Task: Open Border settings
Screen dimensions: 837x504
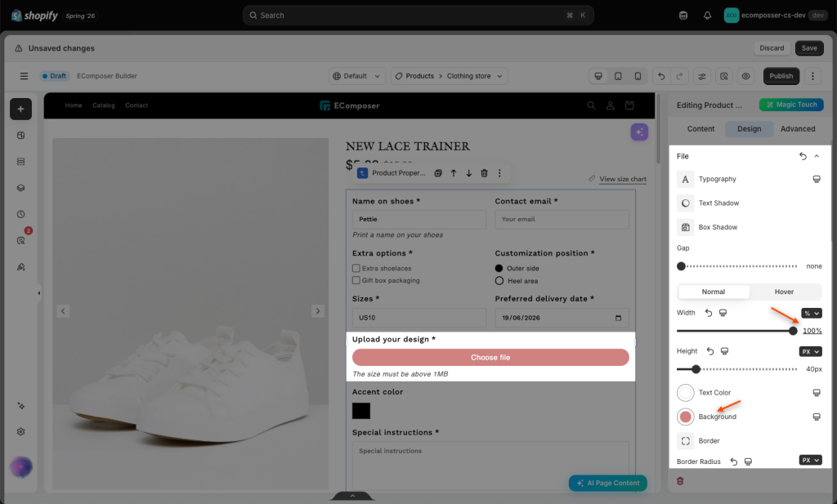Action: pyautogui.click(x=686, y=441)
